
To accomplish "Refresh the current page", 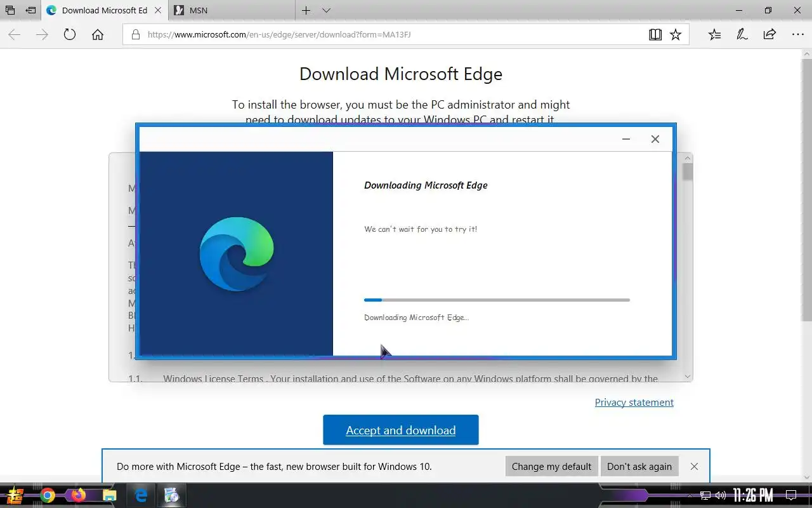I will 70,35.
